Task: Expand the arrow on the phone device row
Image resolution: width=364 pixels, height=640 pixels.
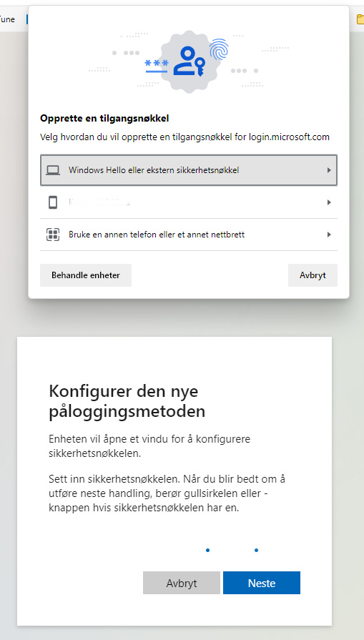Action: tap(329, 202)
